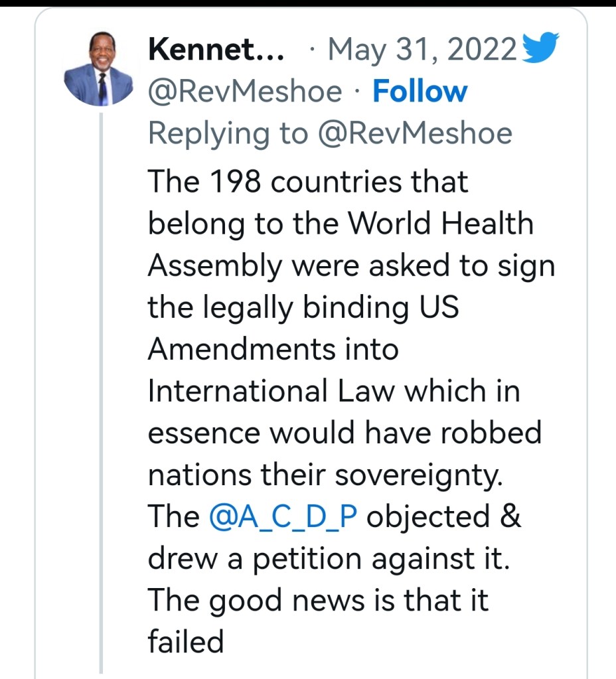Click the truncated display name Kennet...
Image resolution: width=616 pixels, height=679 pixels.
tap(216, 49)
